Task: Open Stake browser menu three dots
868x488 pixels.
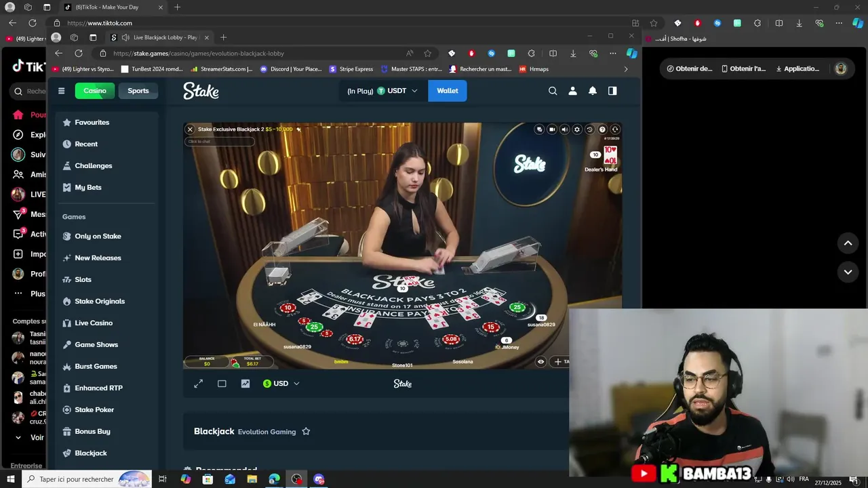Action: coord(613,54)
